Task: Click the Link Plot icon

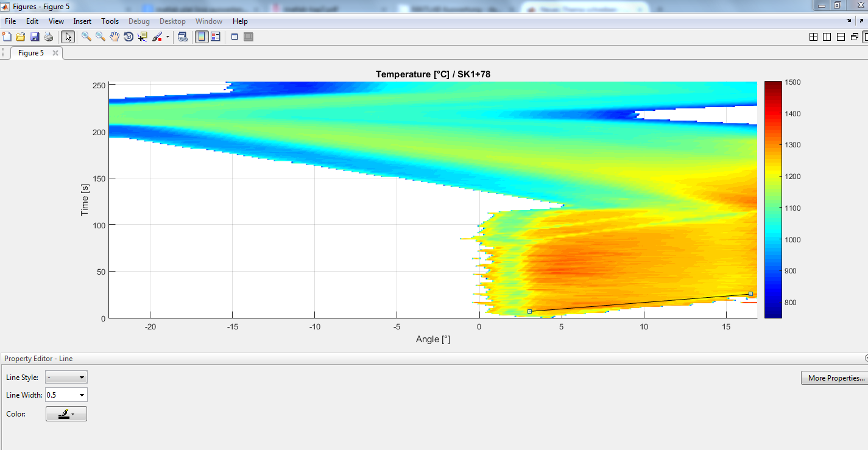Action: click(182, 37)
